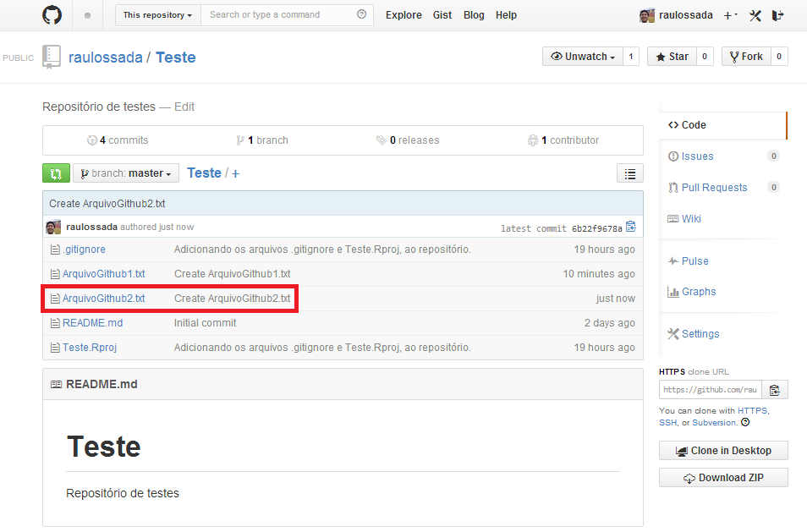The image size is (807, 532).
Task: Select the Code sidebar tab
Action: click(x=722, y=125)
